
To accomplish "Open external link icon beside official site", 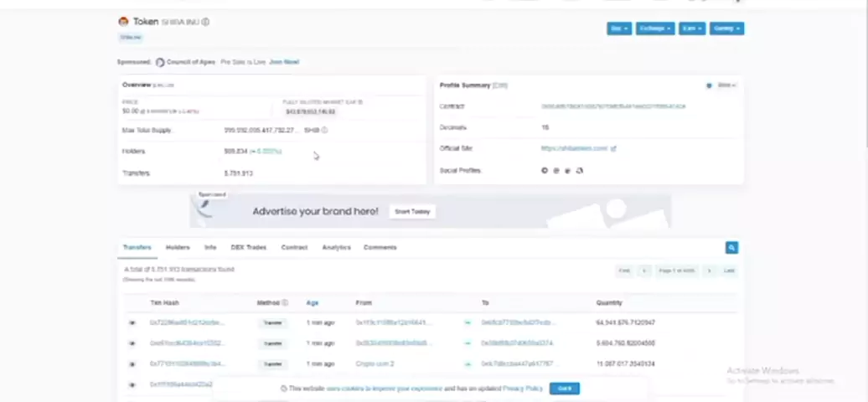I will pyautogui.click(x=613, y=149).
